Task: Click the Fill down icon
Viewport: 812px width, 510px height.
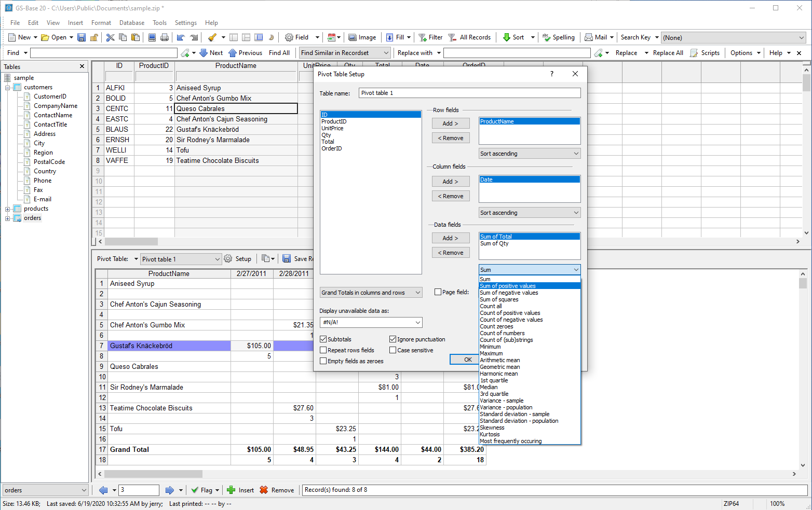Action: 390,37
